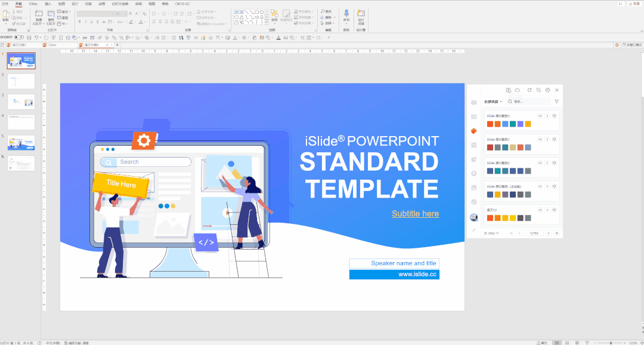Click the new tab plus button

click(x=117, y=45)
